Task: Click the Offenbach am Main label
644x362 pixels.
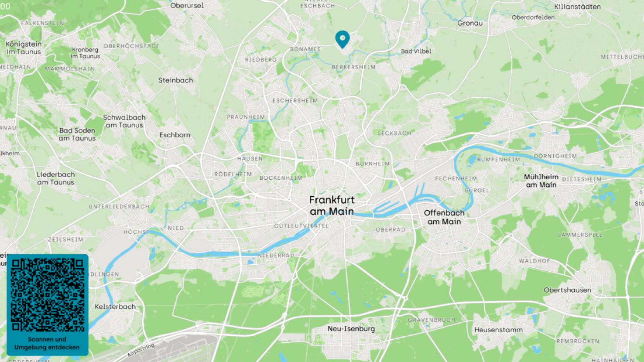Action: point(444,217)
